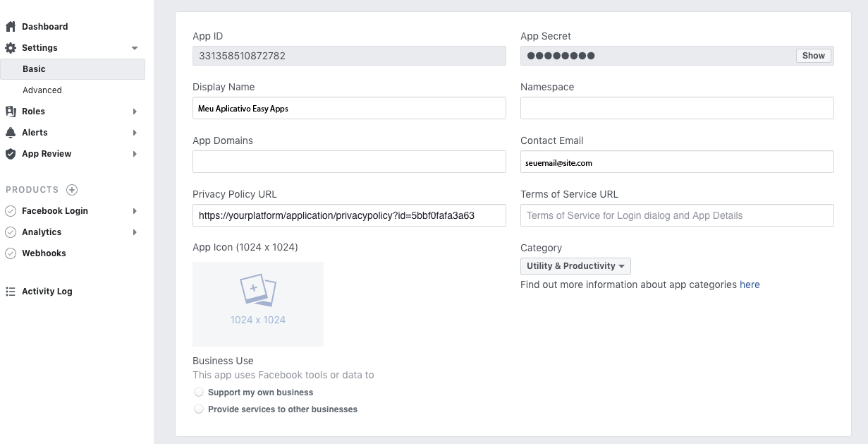
Task: Select Support my own business option
Action: 199,392
